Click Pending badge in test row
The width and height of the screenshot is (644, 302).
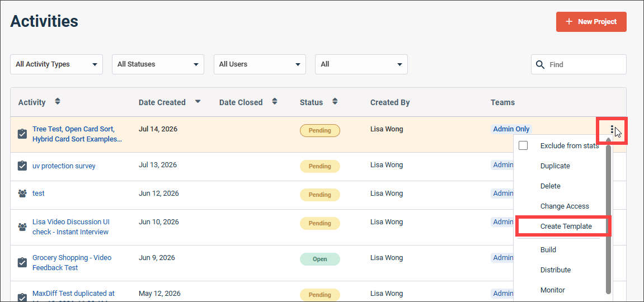[320, 195]
